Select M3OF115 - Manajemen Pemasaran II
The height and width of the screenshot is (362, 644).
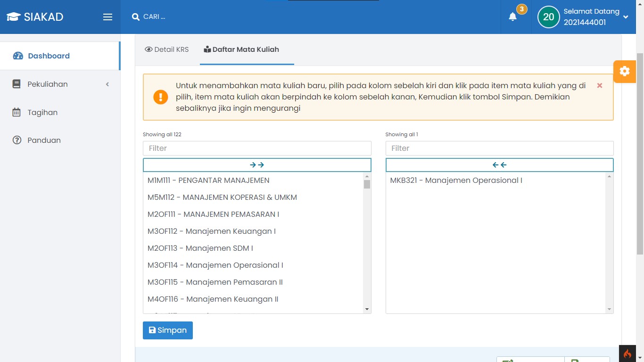(x=253, y=282)
